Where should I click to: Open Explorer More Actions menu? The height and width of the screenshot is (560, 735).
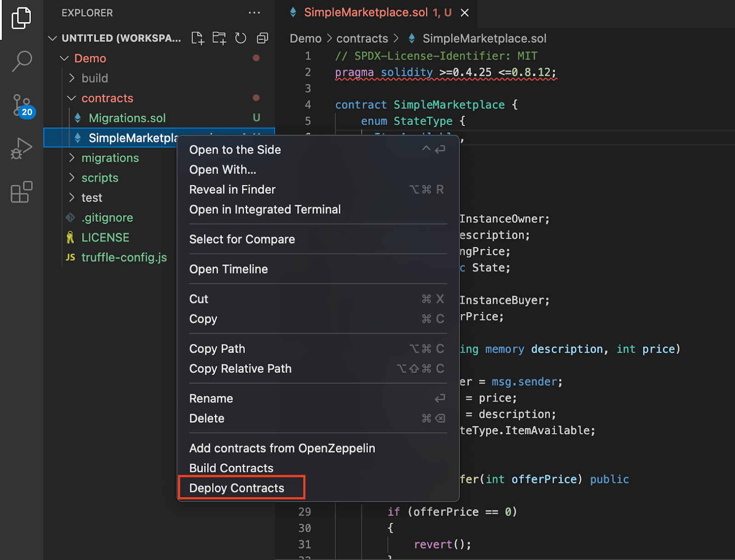[x=254, y=12]
